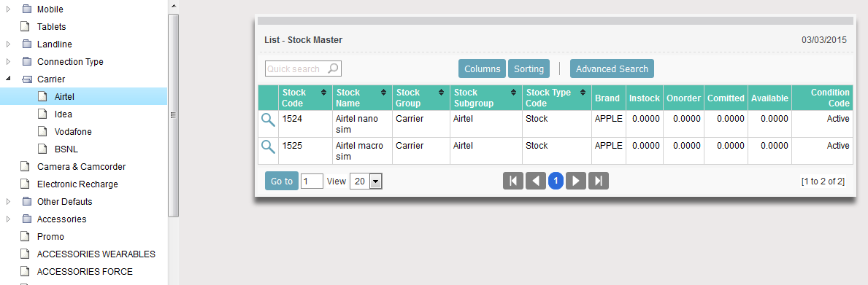
Task: Click the Idea page icon
Action: pos(42,114)
